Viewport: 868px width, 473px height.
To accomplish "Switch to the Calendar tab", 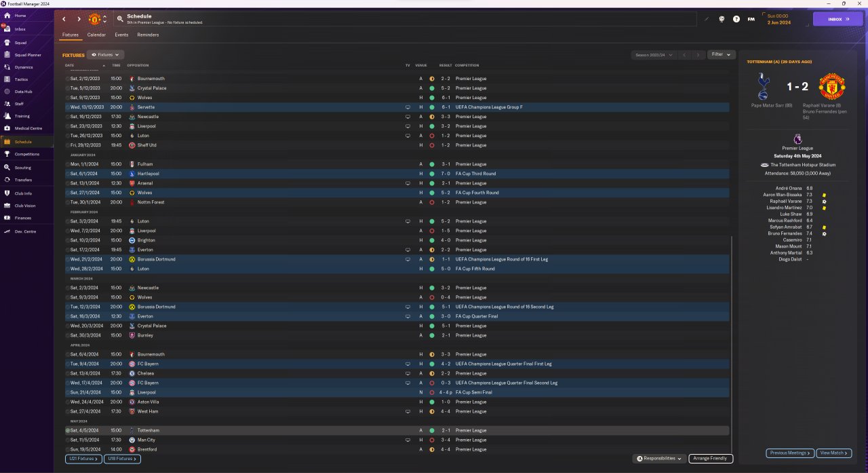I will coord(96,35).
